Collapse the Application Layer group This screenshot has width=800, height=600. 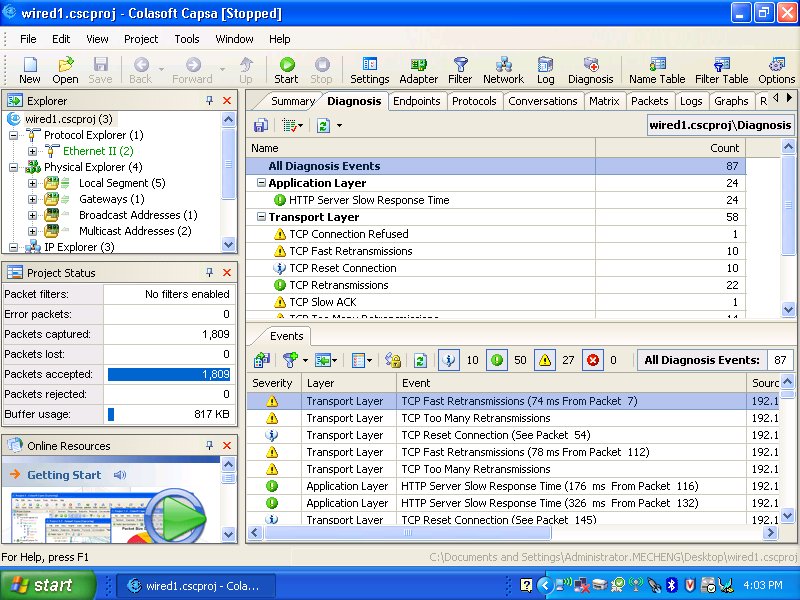(261, 183)
